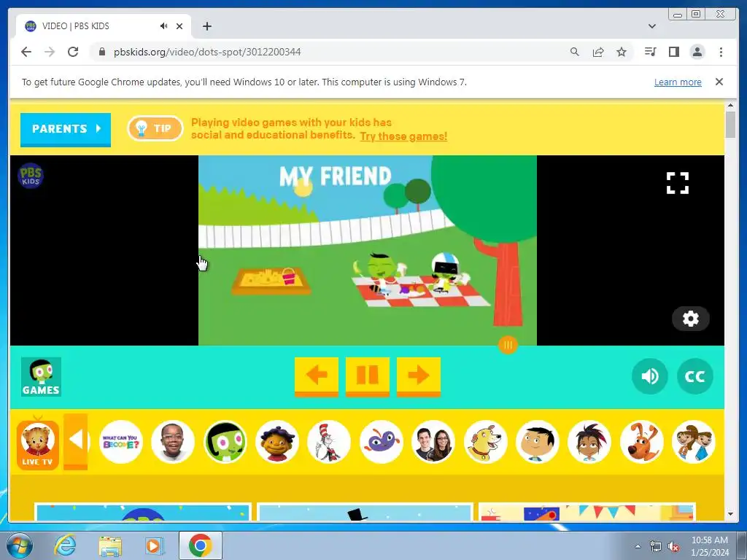The height and width of the screenshot is (560, 747).
Task: Close the VIDEO | PBS KIDS tab
Action: click(x=179, y=26)
